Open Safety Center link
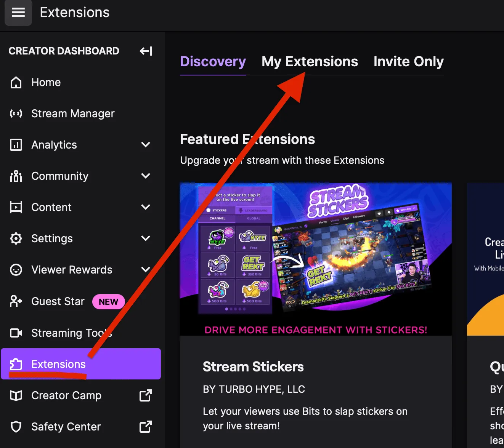Viewport: 504px width, 448px height. tap(81, 427)
